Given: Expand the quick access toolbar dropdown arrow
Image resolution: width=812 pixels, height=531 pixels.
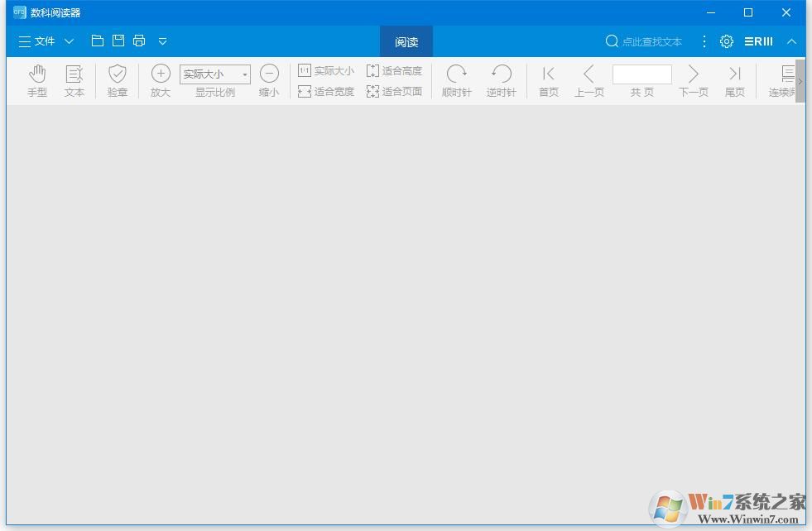Looking at the screenshot, I should 162,41.
